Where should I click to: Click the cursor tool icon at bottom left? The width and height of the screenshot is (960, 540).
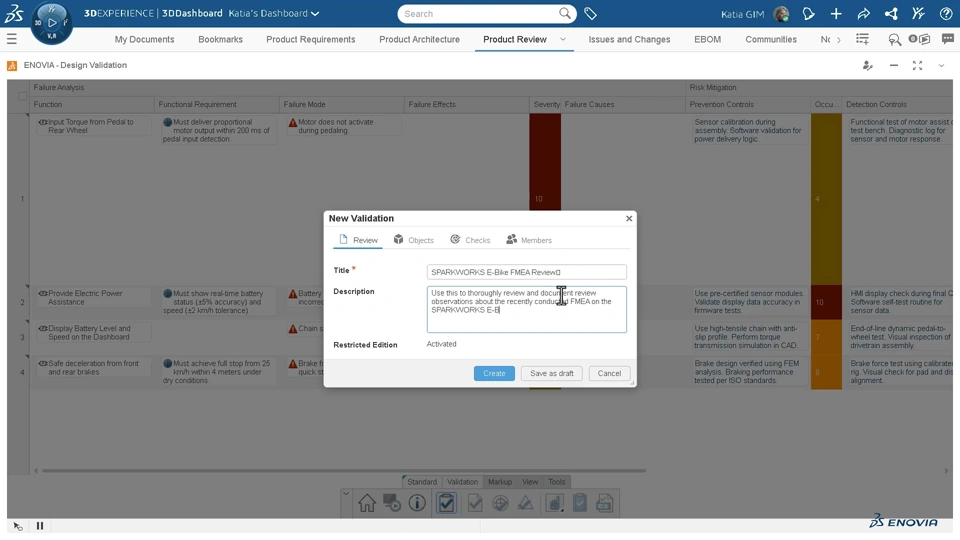click(18, 526)
